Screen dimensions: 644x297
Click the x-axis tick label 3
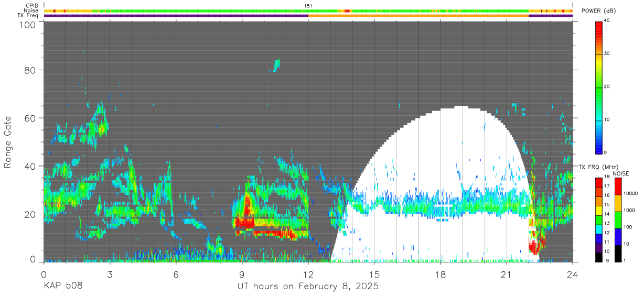(x=110, y=274)
